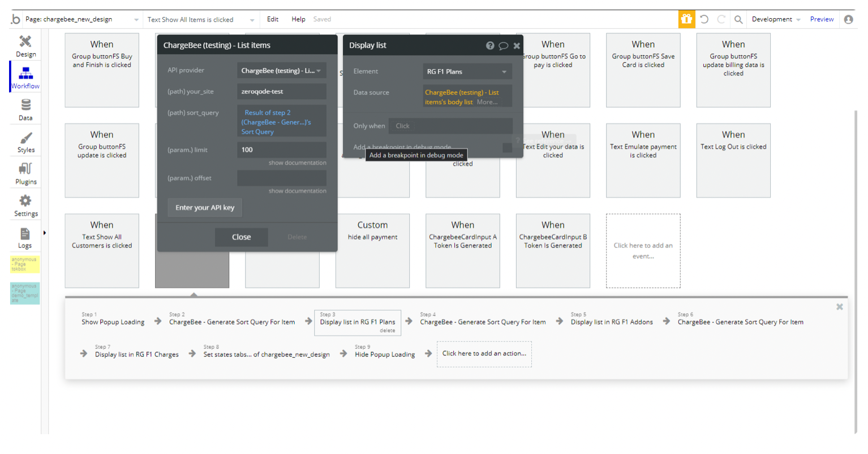Image resolution: width=868 pixels, height=454 pixels.
Task: Open the Logs sidebar icon
Action: point(25,238)
